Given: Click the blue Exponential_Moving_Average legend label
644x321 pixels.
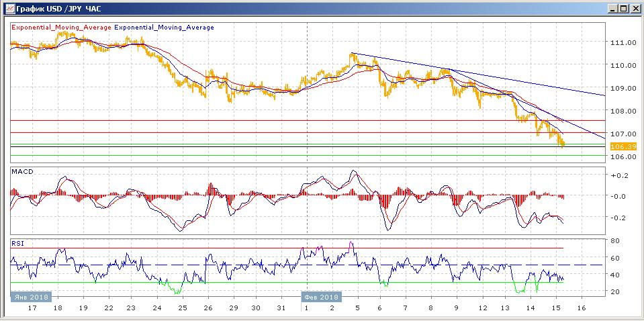Looking at the screenshot, I should point(164,28).
